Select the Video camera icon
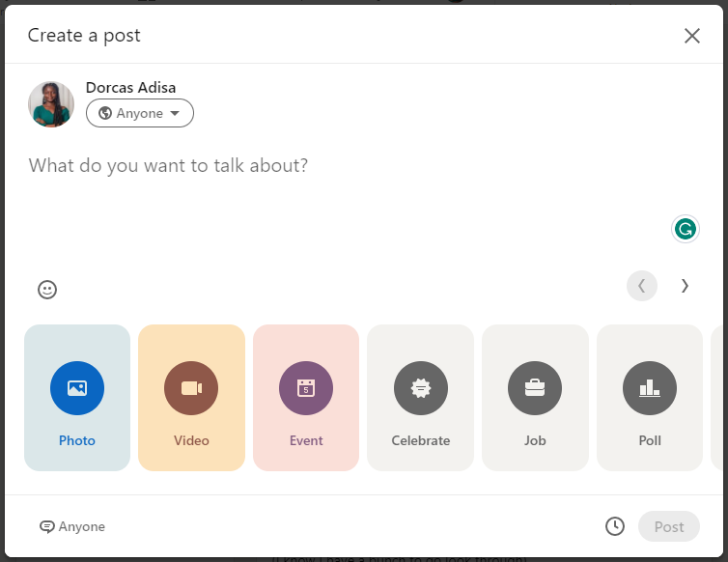728x562 pixels. click(x=191, y=388)
